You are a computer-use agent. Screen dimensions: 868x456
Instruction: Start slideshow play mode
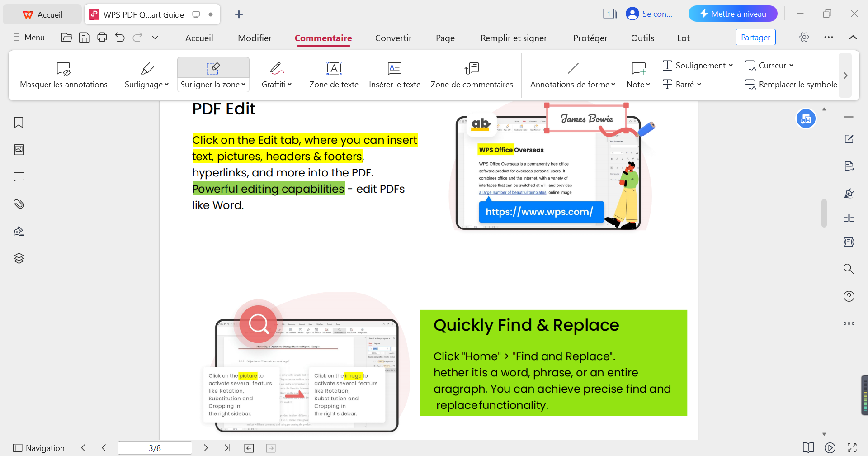pyautogui.click(x=830, y=448)
